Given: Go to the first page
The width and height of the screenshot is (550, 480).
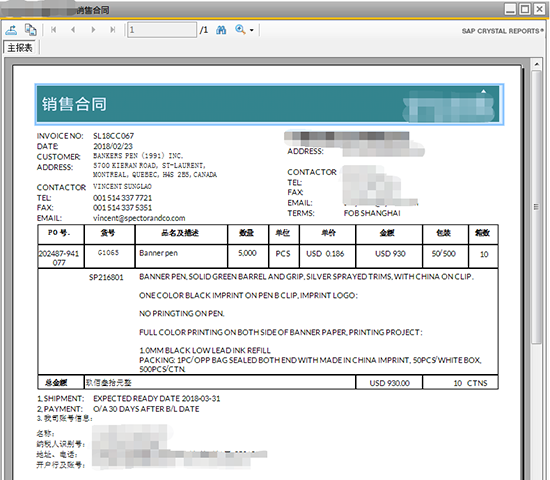Looking at the screenshot, I should [53, 30].
